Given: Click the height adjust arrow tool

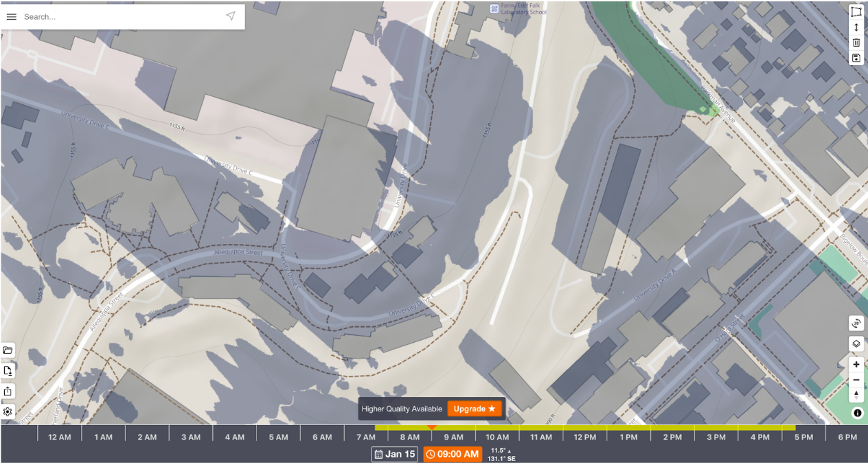Looking at the screenshot, I should (856, 27).
